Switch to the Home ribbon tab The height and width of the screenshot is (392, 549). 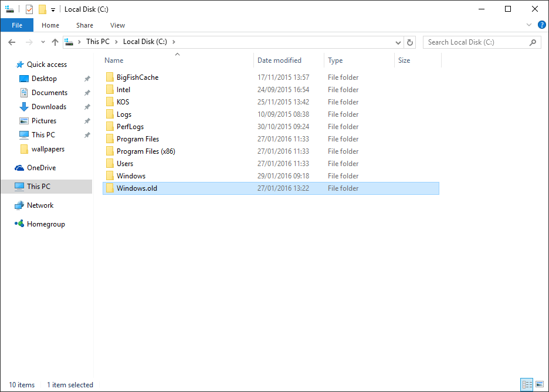tap(50, 25)
